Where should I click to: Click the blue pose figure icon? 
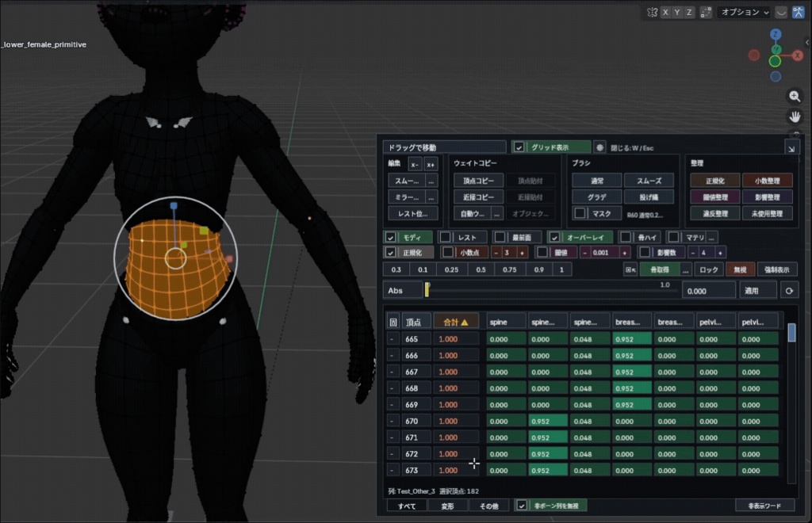click(x=798, y=12)
